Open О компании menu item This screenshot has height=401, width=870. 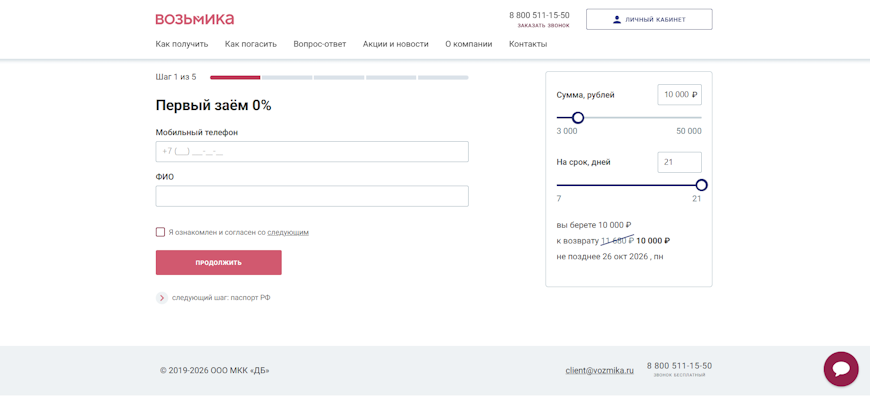468,44
